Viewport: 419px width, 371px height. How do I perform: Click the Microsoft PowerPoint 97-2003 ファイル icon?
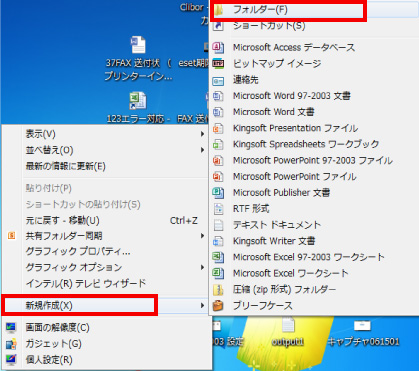218,160
